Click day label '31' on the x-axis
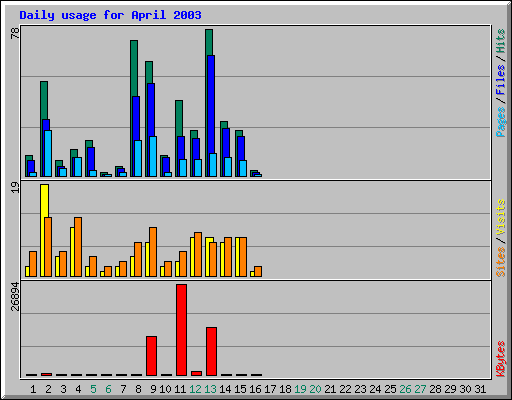Image resolution: width=512 pixels, height=400 pixels. pos(480,389)
